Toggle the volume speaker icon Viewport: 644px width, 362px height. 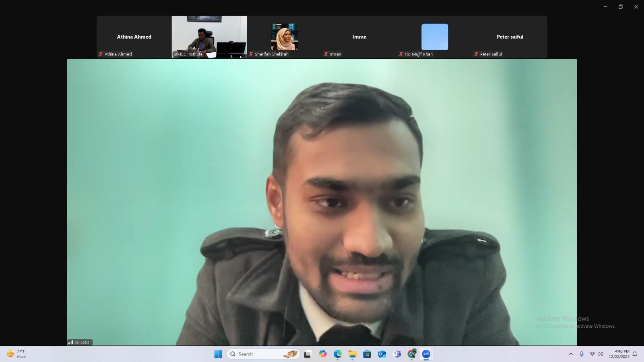click(x=601, y=354)
